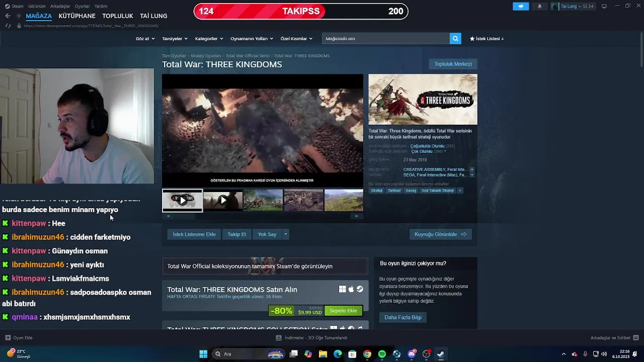Switch to Big Picture mode icon
This screenshot has height=362, width=644.
604,6
